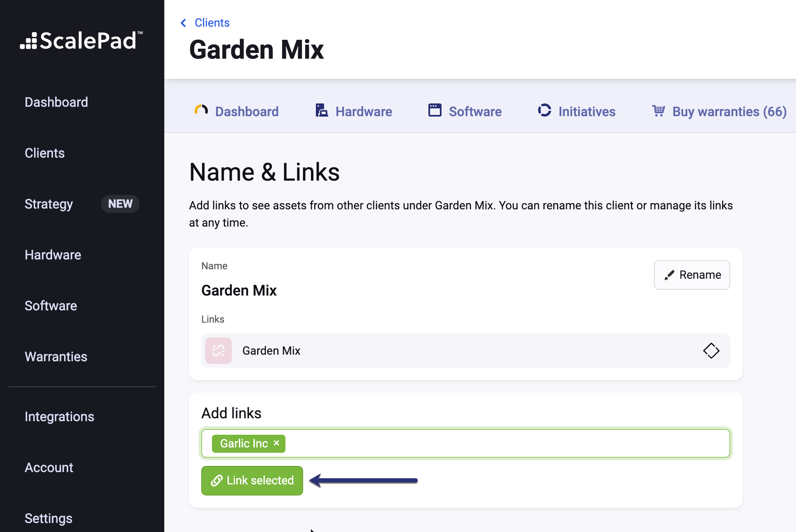The width and height of the screenshot is (796, 532).
Task: Click the Garden Mix name value
Action: coord(239,291)
